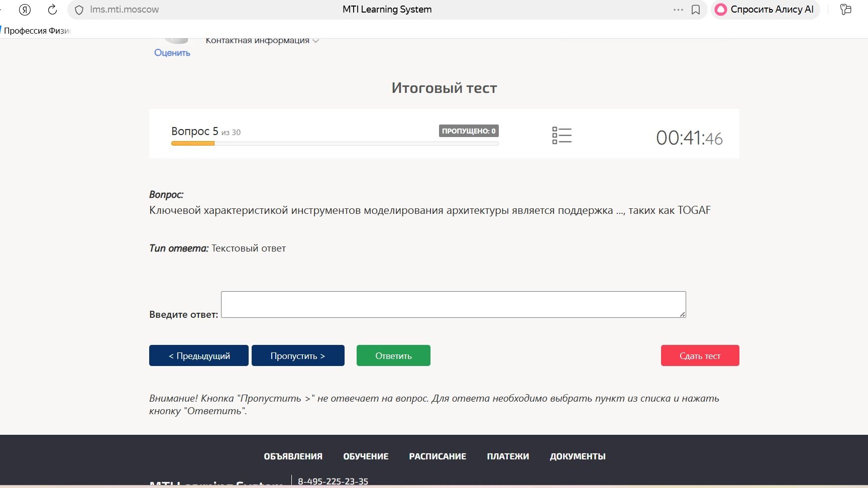
Task: Open the question list icon
Action: tap(562, 136)
